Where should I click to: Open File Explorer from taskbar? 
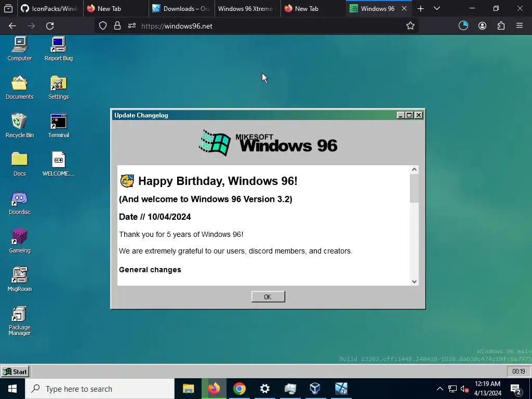pyautogui.click(x=188, y=389)
